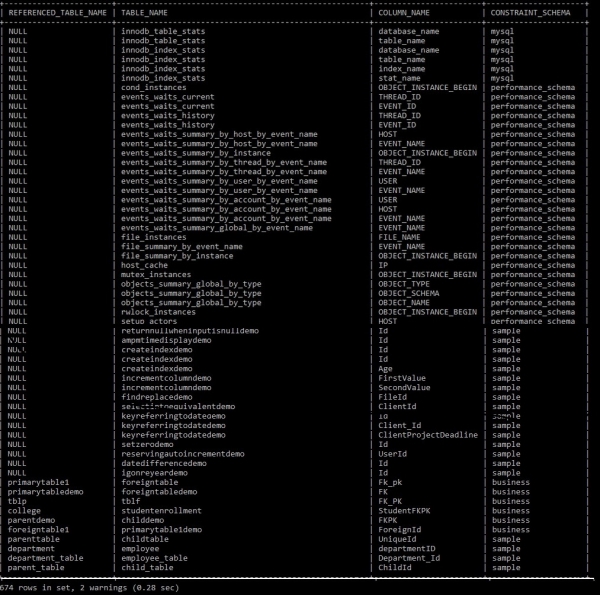This screenshot has width=600, height=595.
Task: Click the host_cache table entry
Action: point(144,265)
